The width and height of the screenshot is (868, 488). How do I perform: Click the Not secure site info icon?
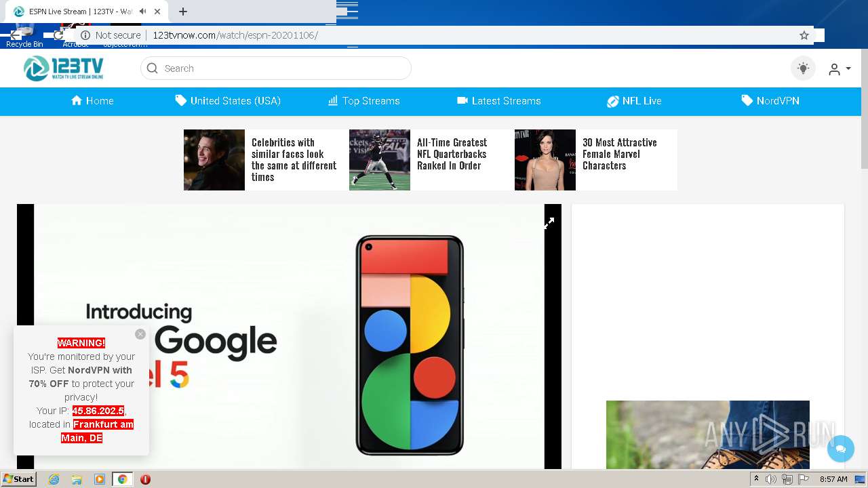(x=85, y=35)
